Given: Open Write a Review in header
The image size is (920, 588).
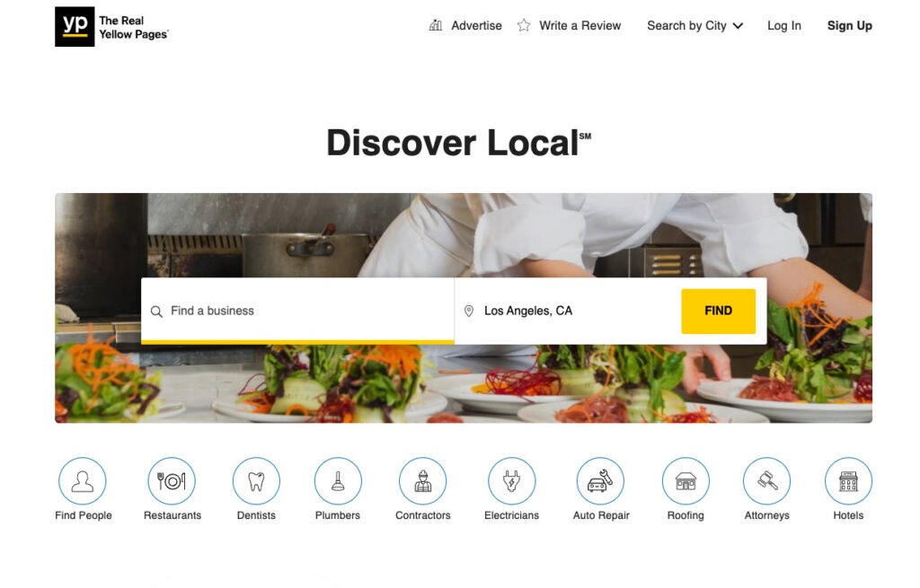Looking at the screenshot, I should [569, 26].
